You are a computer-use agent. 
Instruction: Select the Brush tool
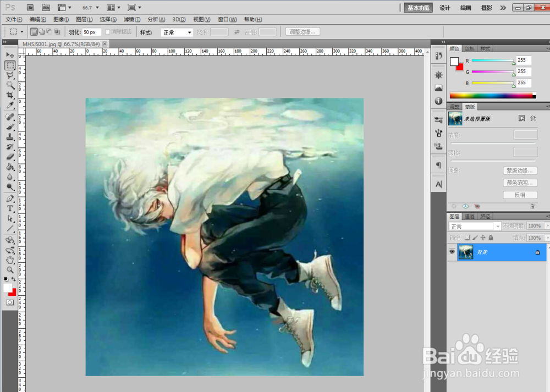pos(10,127)
